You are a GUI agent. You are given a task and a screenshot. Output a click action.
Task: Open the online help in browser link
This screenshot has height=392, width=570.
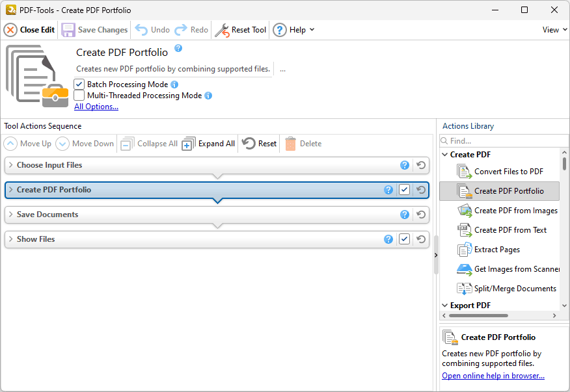[493, 376]
